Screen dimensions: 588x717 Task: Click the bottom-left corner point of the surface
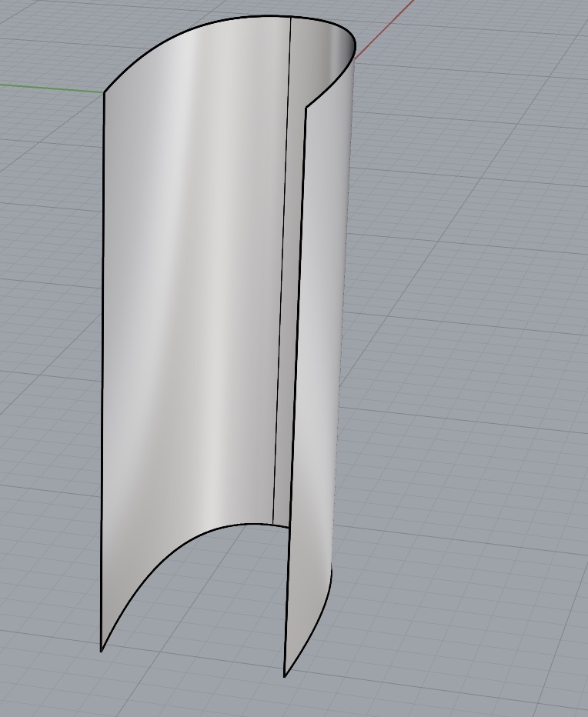point(102,651)
